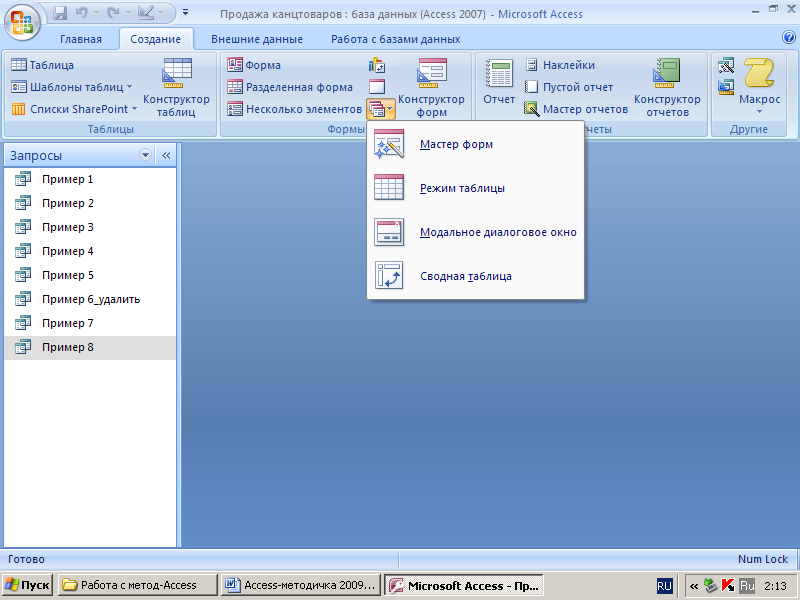Click the query wizard icon in Другие
This screenshot has height=600, width=800.
[726, 65]
